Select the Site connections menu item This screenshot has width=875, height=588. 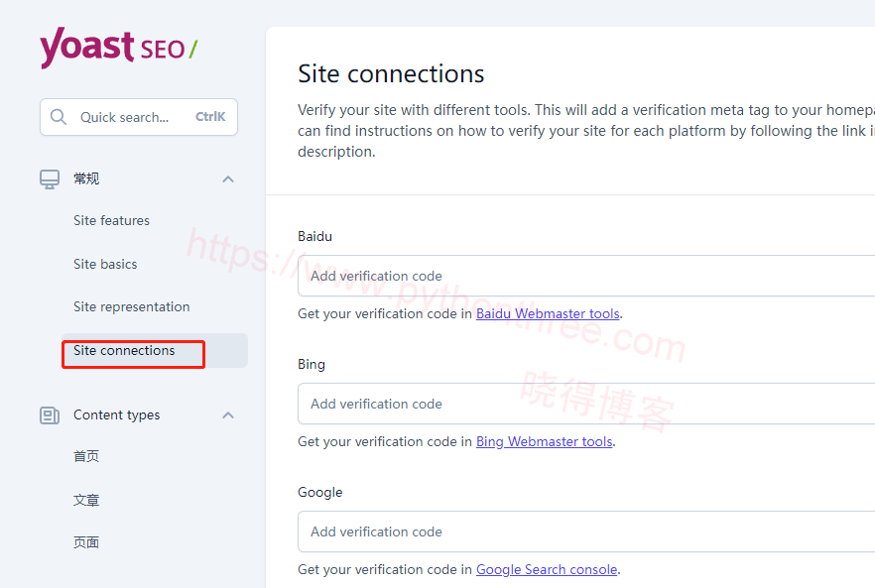(155, 350)
